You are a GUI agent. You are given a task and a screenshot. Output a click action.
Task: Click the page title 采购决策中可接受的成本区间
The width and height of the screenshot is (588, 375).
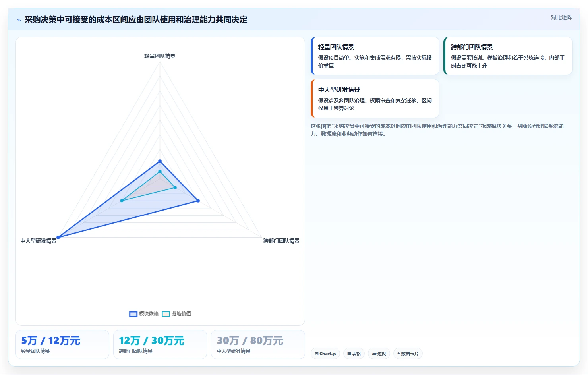(x=136, y=19)
